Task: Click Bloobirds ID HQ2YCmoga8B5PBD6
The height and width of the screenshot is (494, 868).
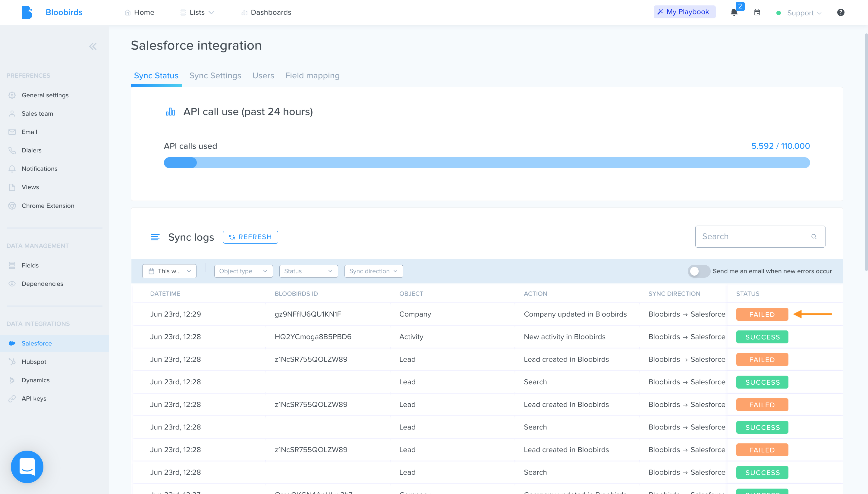Action: point(313,337)
